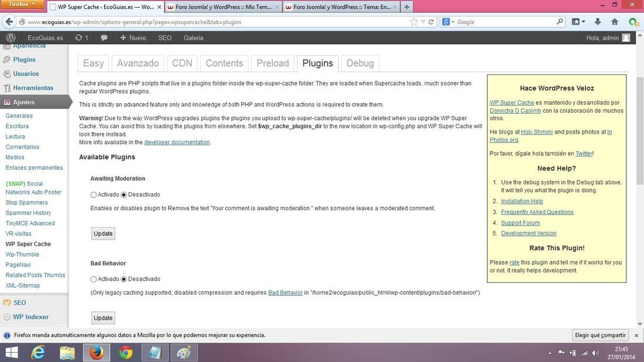
Task: Follow the Bad Behavior plugin link
Action: tap(286, 293)
